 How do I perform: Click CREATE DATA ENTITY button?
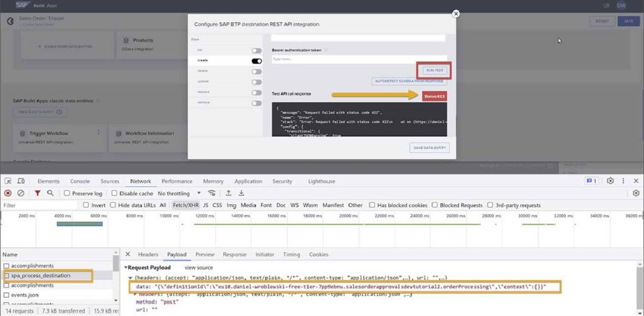tap(40, 112)
